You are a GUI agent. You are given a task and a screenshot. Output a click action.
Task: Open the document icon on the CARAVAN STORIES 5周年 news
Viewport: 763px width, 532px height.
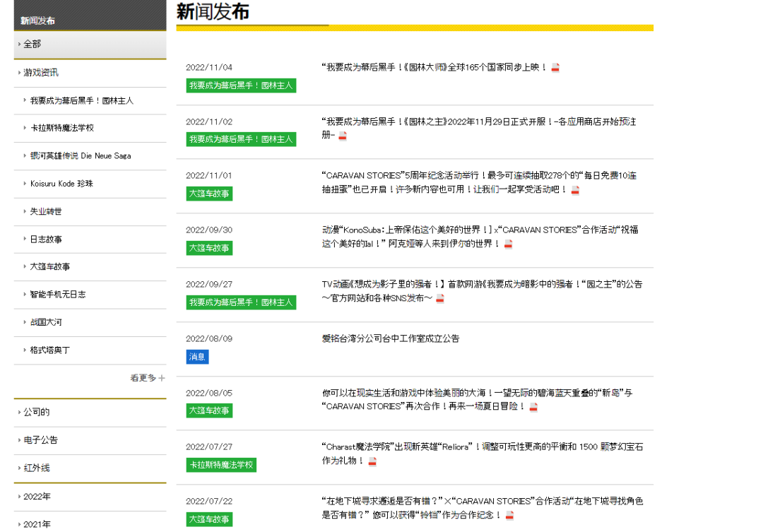click(575, 189)
